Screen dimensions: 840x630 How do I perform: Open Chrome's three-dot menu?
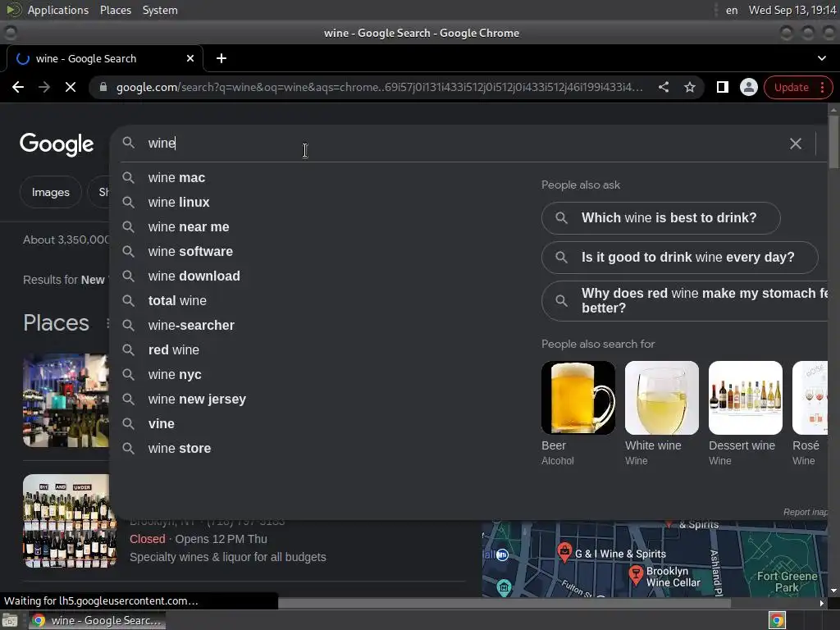[822, 87]
